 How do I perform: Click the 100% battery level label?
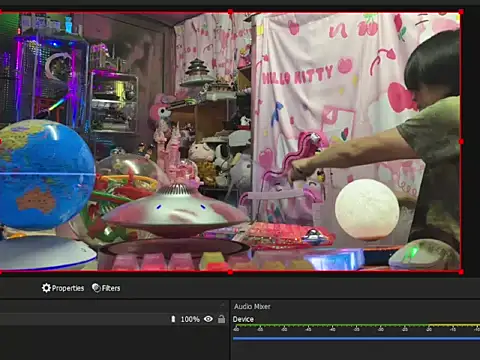click(x=190, y=319)
